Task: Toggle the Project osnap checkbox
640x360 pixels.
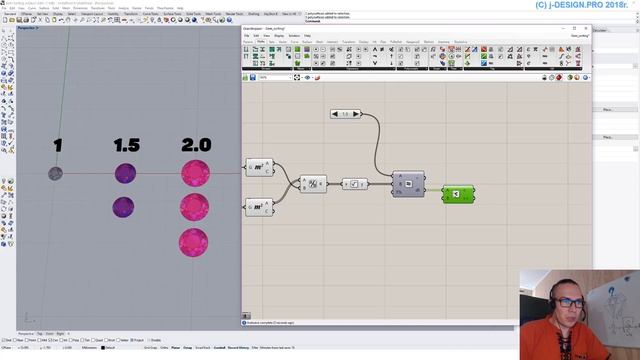Action: point(132,340)
